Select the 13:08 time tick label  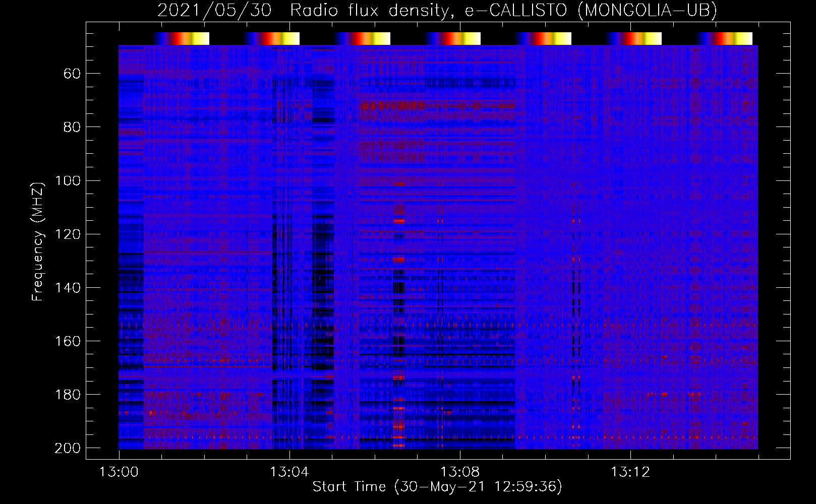point(460,472)
